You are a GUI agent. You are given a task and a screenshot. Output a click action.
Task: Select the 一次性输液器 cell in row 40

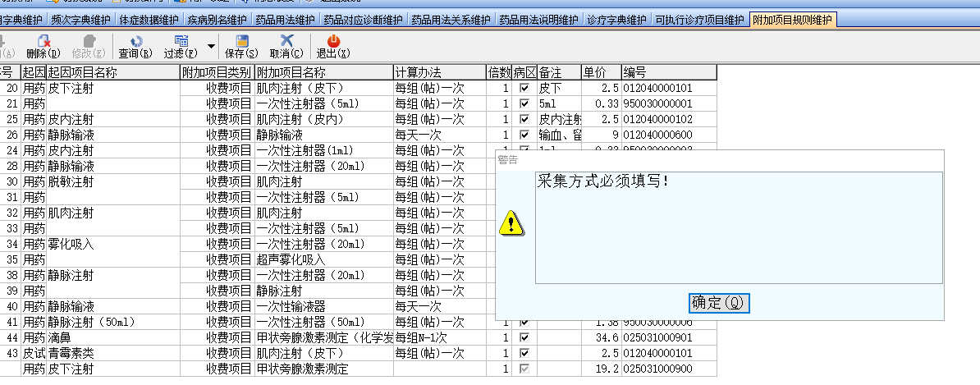323,307
